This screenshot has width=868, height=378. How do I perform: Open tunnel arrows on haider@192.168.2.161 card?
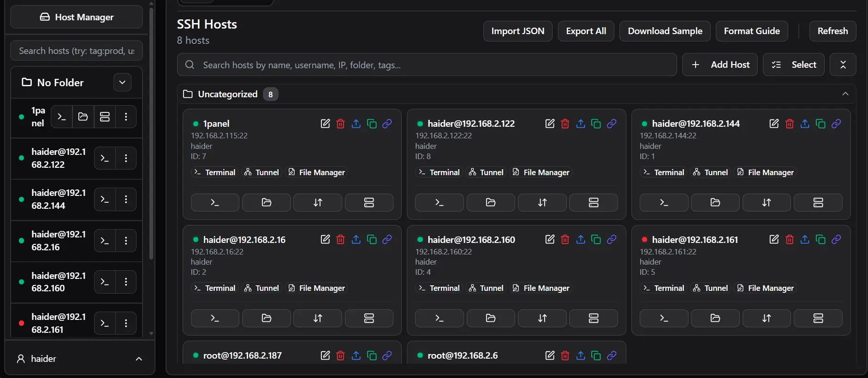pos(767,318)
